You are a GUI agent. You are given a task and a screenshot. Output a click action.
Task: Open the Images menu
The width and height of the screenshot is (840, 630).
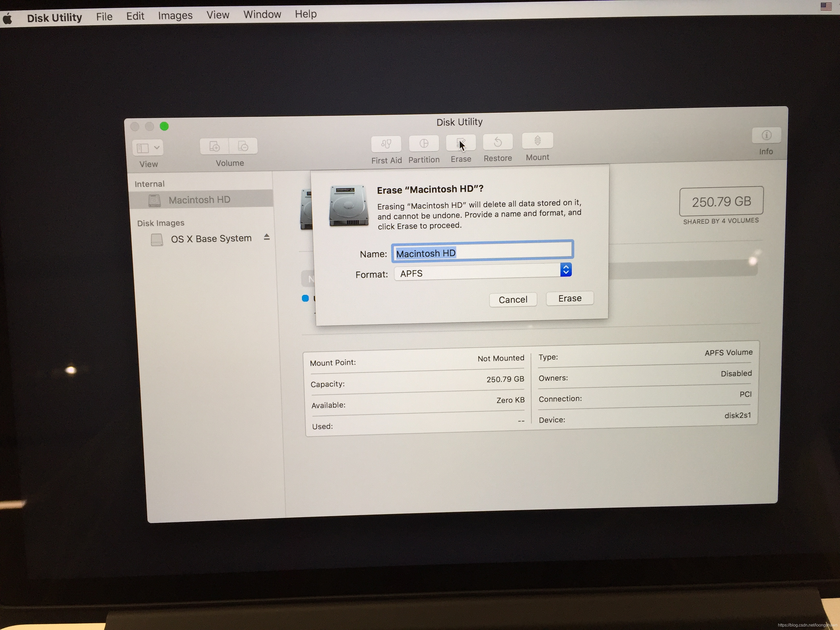tap(175, 15)
